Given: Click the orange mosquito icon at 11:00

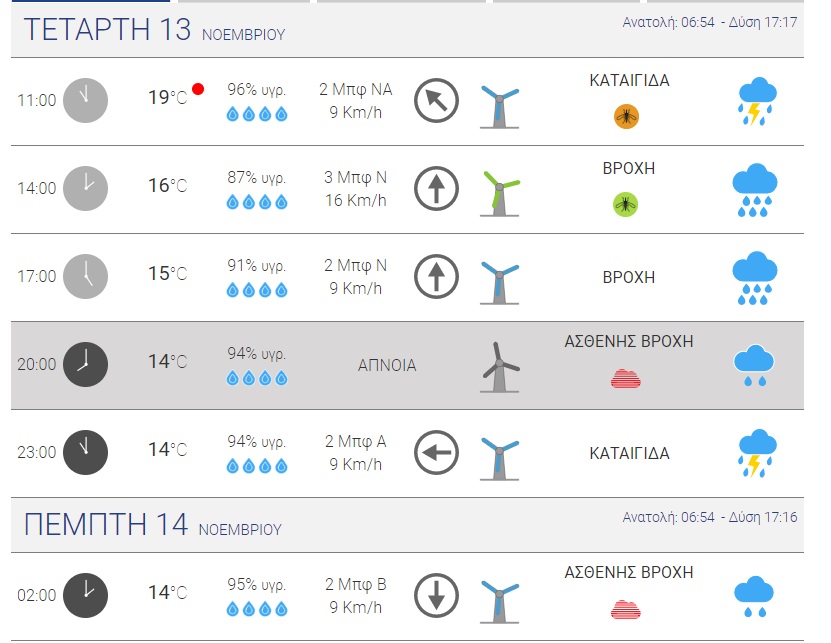Looking at the screenshot, I should pos(626,117).
